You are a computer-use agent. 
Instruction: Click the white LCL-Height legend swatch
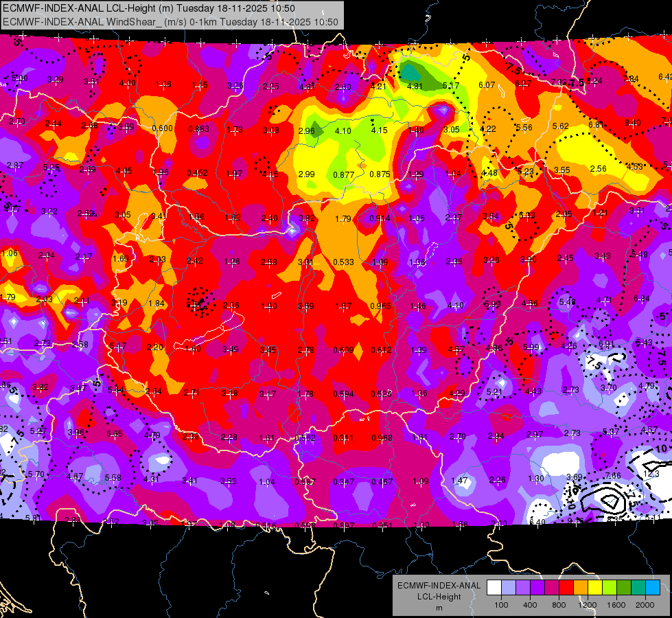point(494,588)
